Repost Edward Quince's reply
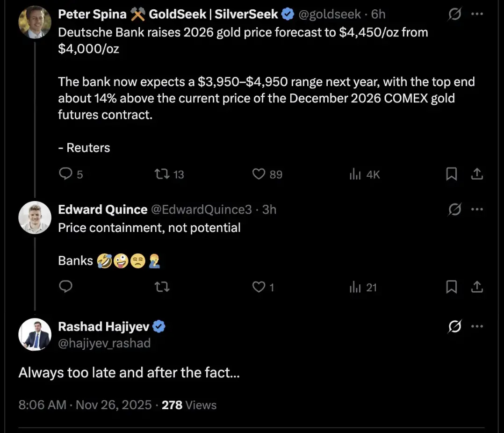This screenshot has height=433, width=504. 162,287
